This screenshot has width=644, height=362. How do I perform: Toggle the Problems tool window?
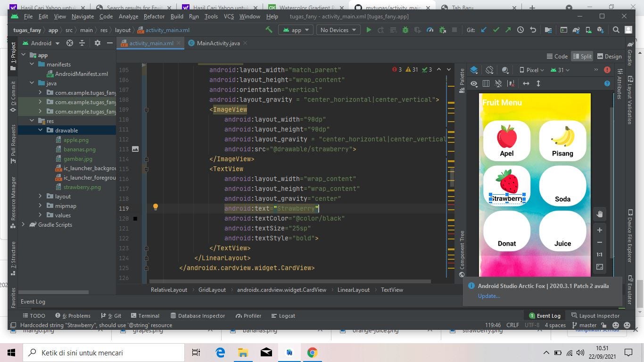(x=74, y=316)
